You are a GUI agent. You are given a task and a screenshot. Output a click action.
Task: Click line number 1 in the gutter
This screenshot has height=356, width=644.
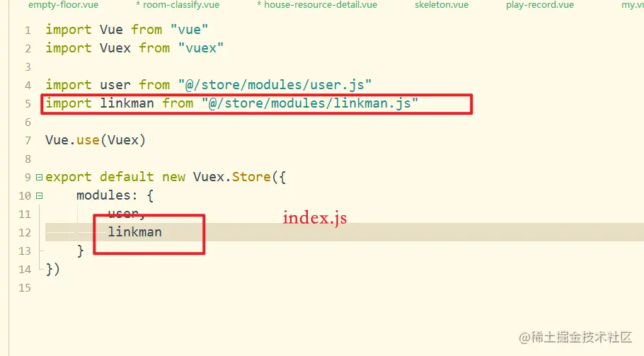coord(28,30)
